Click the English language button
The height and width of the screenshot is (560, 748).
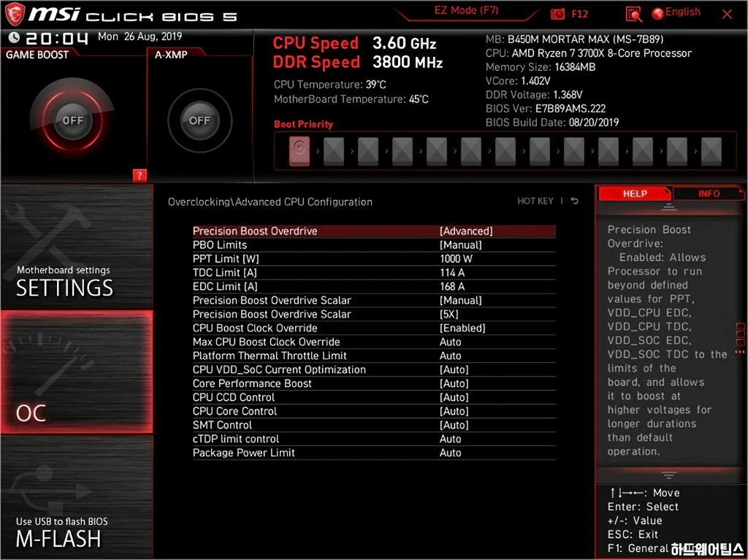(x=682, y=12)
